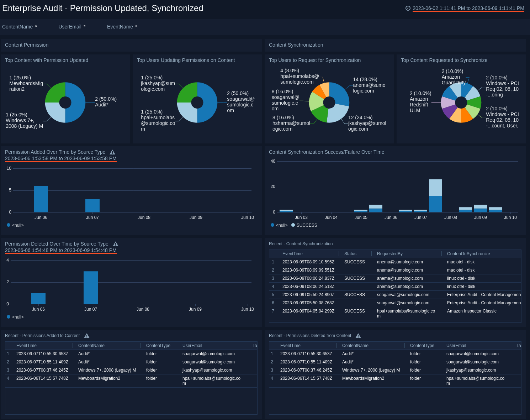Open the dashboard time range selector

[x=468, y=8]
